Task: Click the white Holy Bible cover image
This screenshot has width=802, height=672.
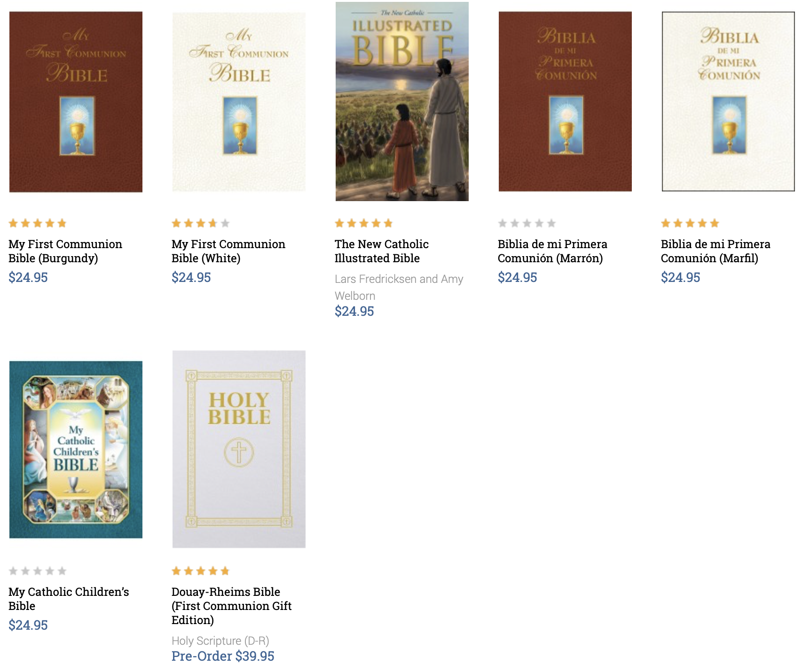Action: click(x=239, y=449)
